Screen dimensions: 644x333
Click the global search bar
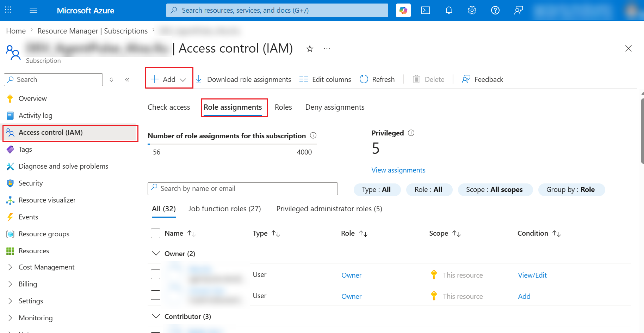[x=277, y=10]
